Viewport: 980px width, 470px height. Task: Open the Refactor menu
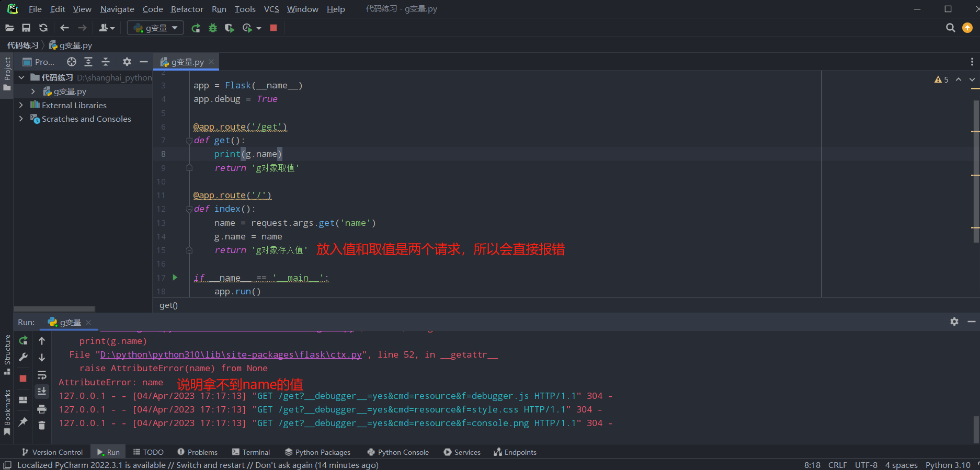coord(187,9)
